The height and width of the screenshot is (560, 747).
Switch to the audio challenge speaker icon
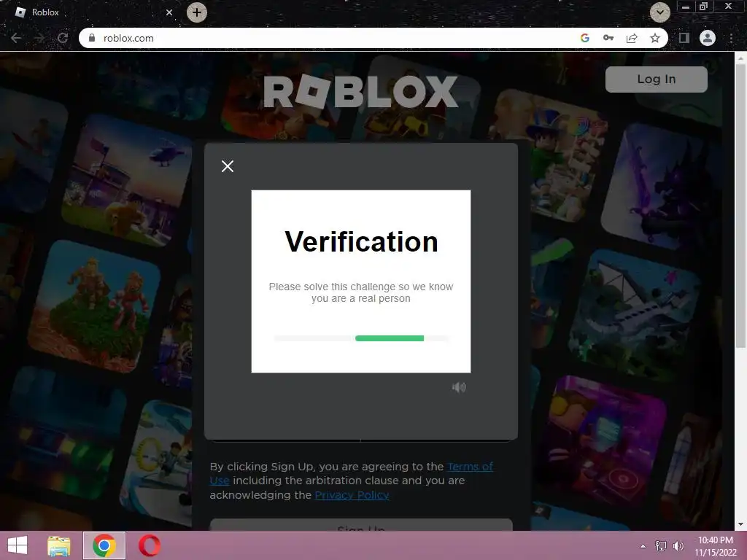click(x=459, y=387)
